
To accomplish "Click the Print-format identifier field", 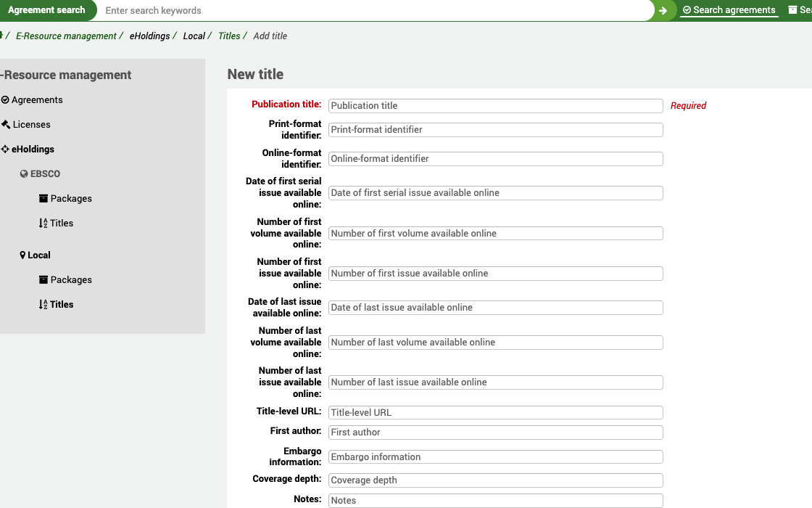I will click(x=495, y=130).
